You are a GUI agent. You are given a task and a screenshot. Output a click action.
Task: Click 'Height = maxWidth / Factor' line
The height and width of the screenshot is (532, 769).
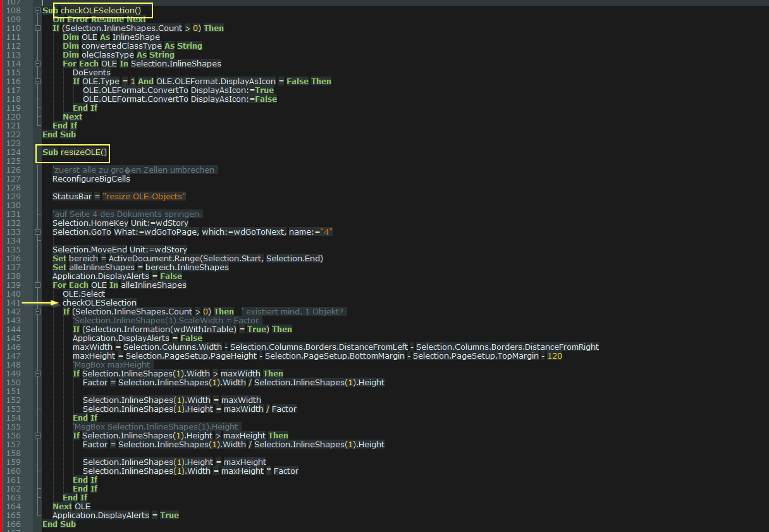tap(190, 409)
